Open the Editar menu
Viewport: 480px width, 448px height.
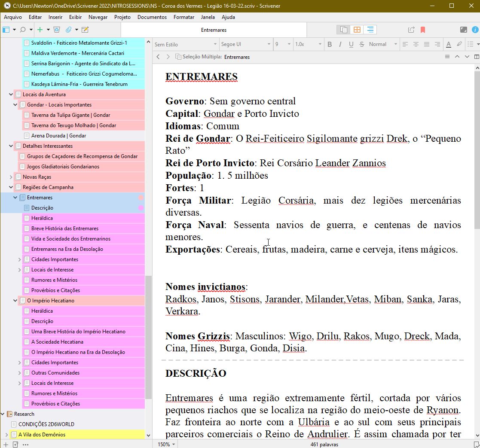point(35,17)
